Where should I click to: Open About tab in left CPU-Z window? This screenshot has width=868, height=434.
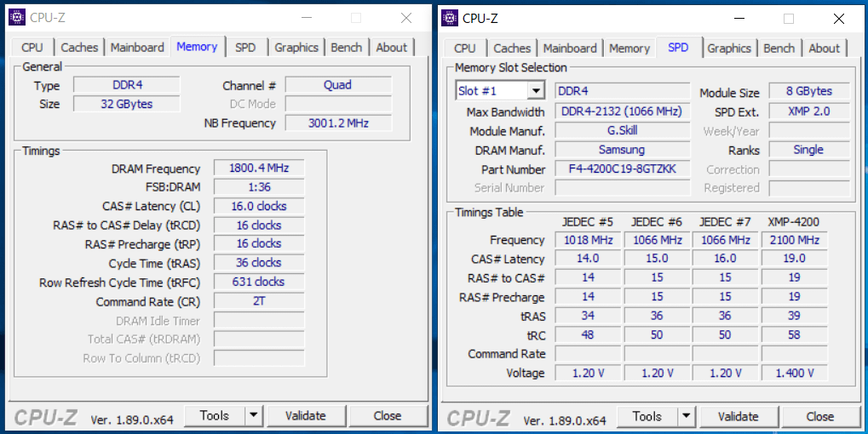[x=391, y=48]
